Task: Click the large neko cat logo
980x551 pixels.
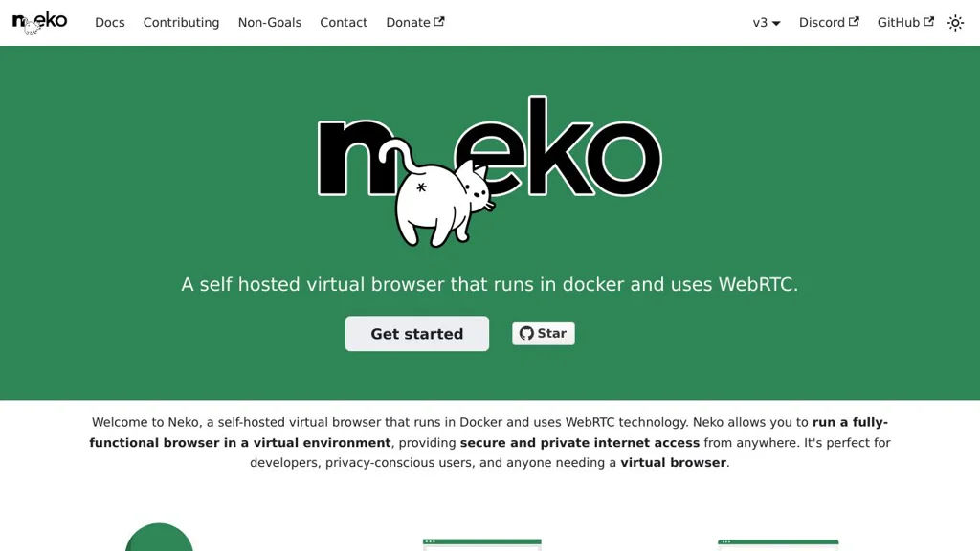Action: click(x=490, y=171)
